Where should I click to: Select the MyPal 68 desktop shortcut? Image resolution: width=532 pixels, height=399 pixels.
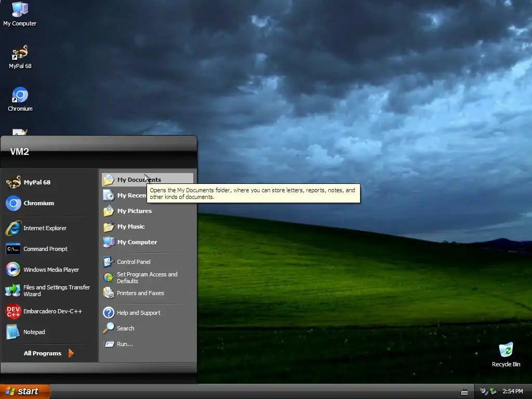click(x=20, y=57)
